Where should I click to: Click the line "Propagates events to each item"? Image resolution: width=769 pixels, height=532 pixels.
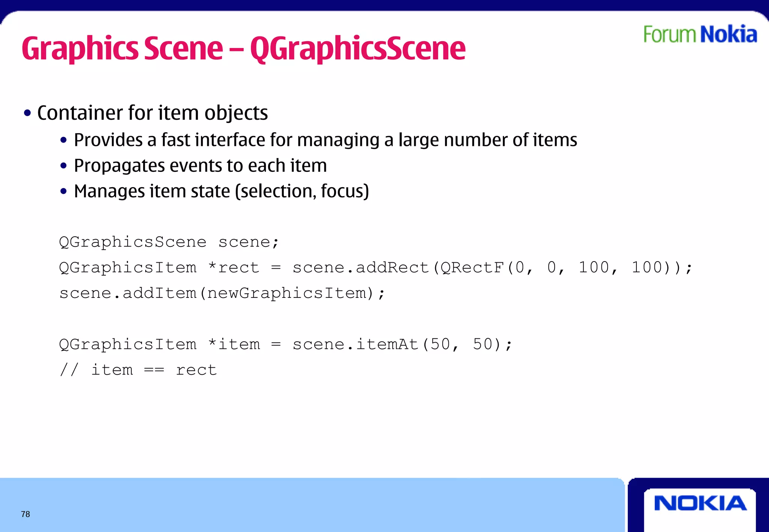pyautogui.click(x=200, y=165)
